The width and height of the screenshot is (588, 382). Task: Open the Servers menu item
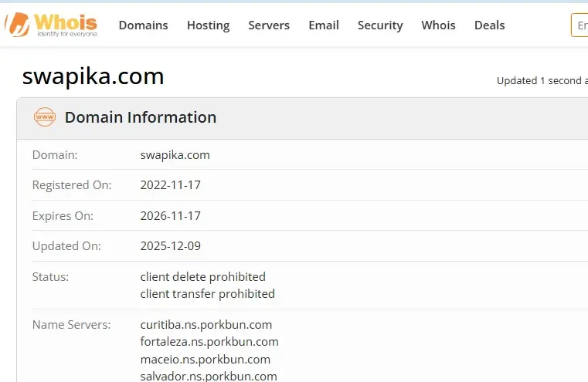[x=269, y=25]
